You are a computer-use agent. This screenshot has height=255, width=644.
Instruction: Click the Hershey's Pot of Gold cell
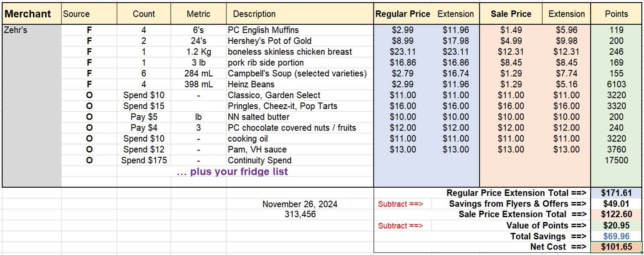pyautogui.click(x=300, y=41)
